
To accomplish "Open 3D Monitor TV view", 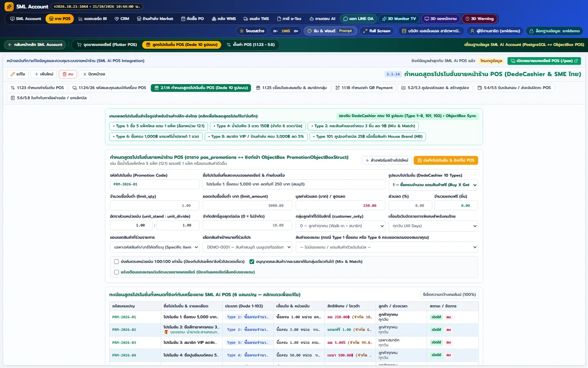I will [x=399, y=19].
